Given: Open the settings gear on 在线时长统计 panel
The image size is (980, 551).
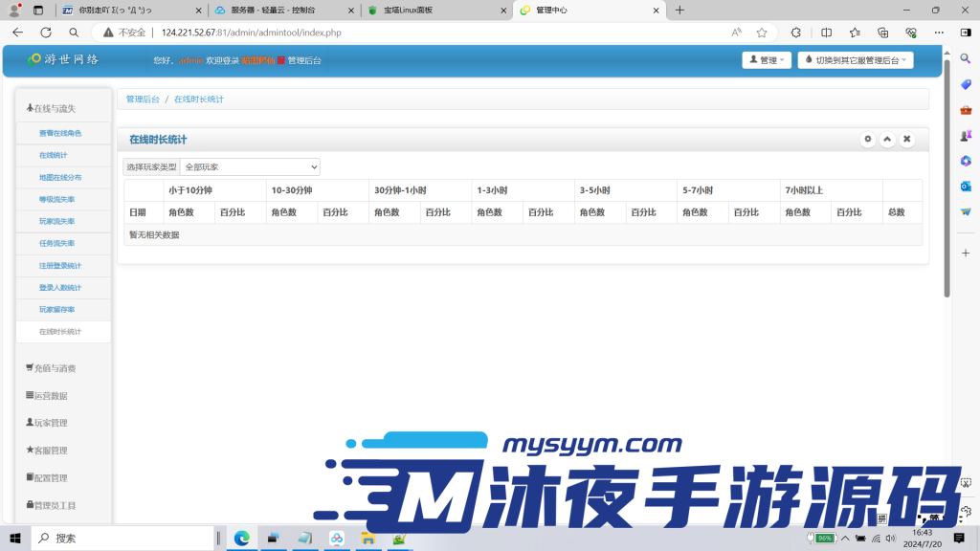Looking at the screenshot, I should [868, 139].
